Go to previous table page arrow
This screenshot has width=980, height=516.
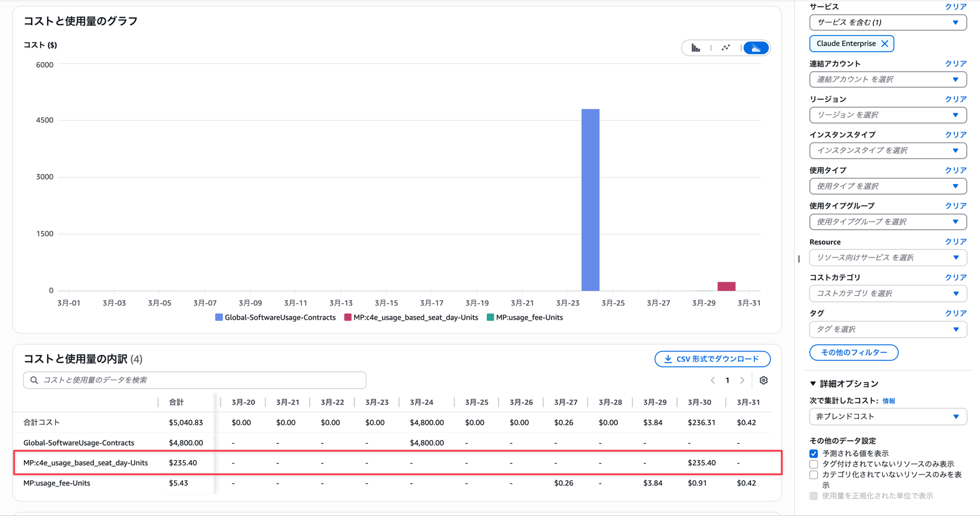(x=713, y=380)
